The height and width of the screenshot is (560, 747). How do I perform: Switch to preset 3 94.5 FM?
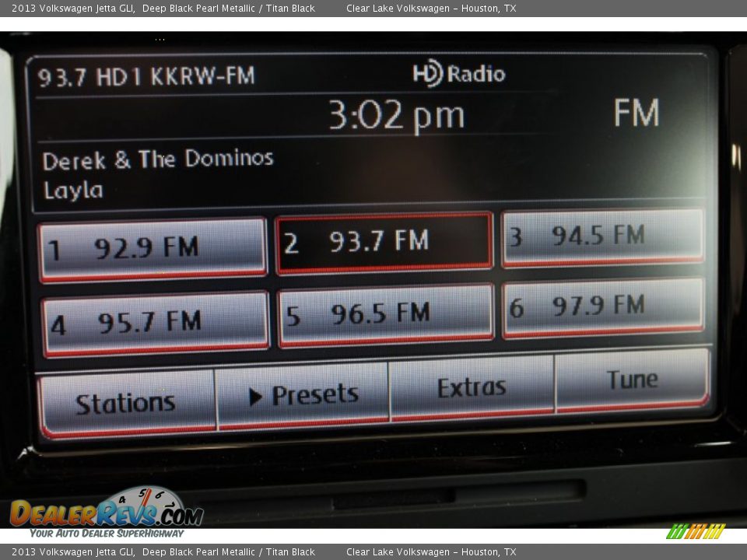tap(602, 237)
